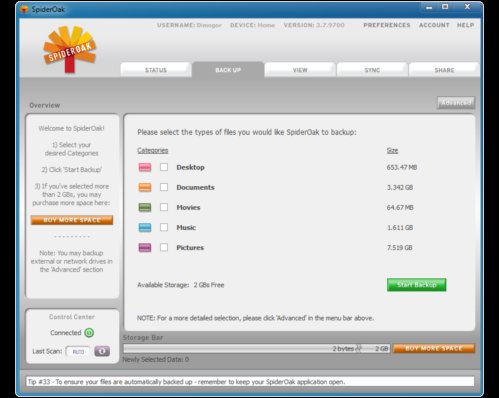Click the 64.67 MB size value
This screenshot has height=398, width=499.
tap(400, 207)
